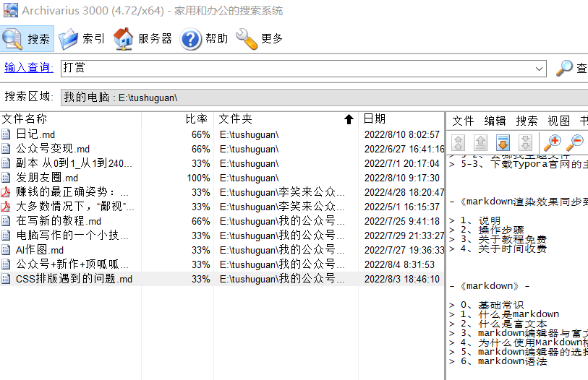Click the document icon of CSS排版遇到的问题.md

[6, 279]
